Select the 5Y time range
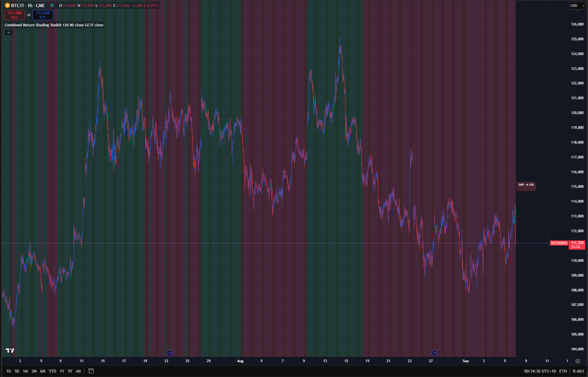 [x=70, y=371]
